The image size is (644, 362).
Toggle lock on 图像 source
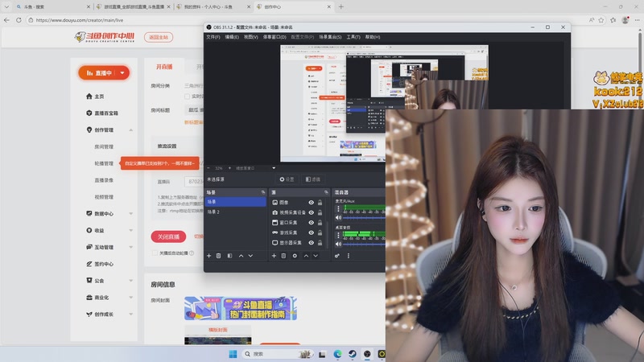(x=320, y=203)
